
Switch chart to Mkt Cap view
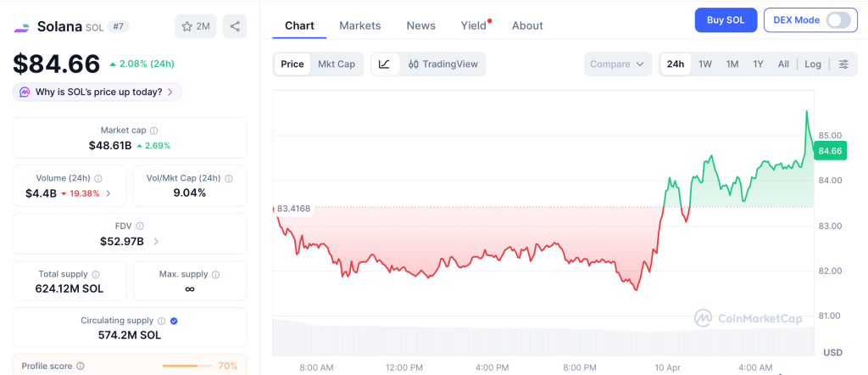[337, 64]
